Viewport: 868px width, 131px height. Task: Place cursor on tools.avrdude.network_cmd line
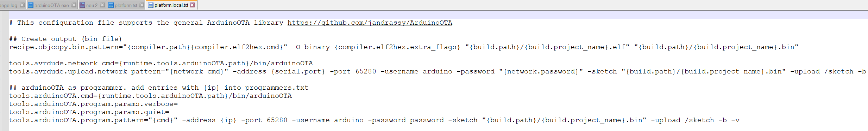click(x=161, y=63)
